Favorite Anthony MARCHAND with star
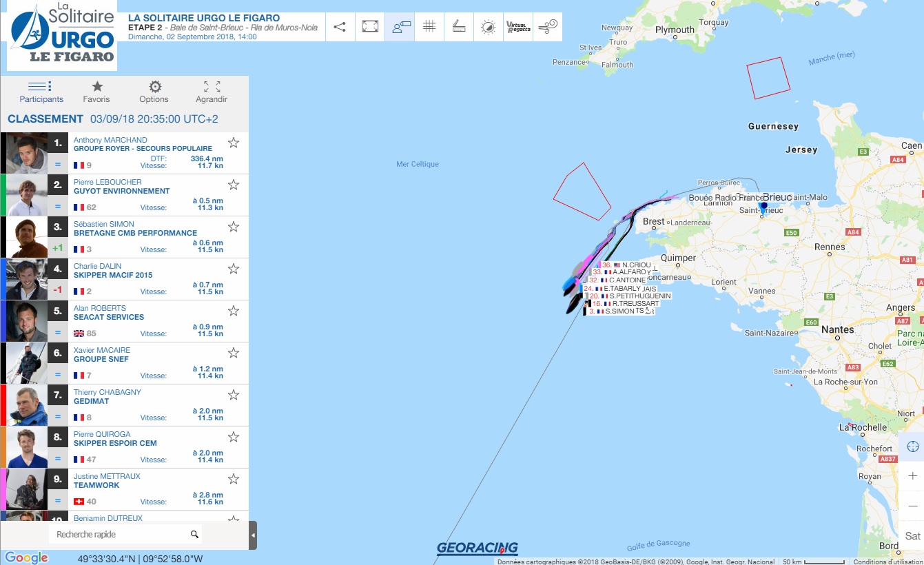 click(x=234, y=143)
